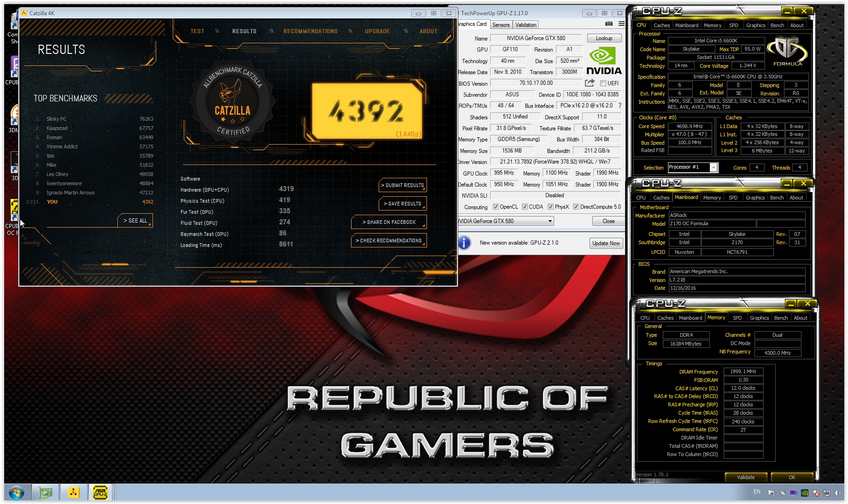848x504 pixels.
Task: Click SAVE RESULTS button
Action: pyautogui.click(x=403, y=204)
